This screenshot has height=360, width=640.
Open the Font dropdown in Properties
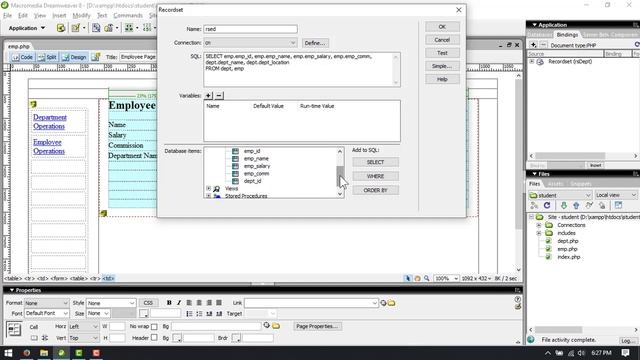[46, 313]
